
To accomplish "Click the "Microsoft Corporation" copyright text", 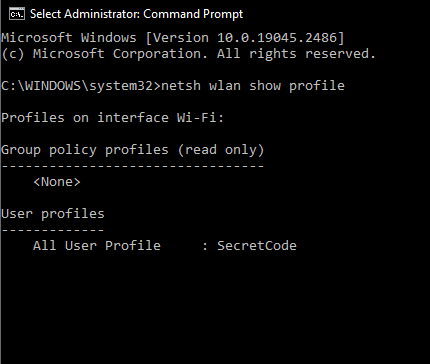I will click(x=120, y=54).
